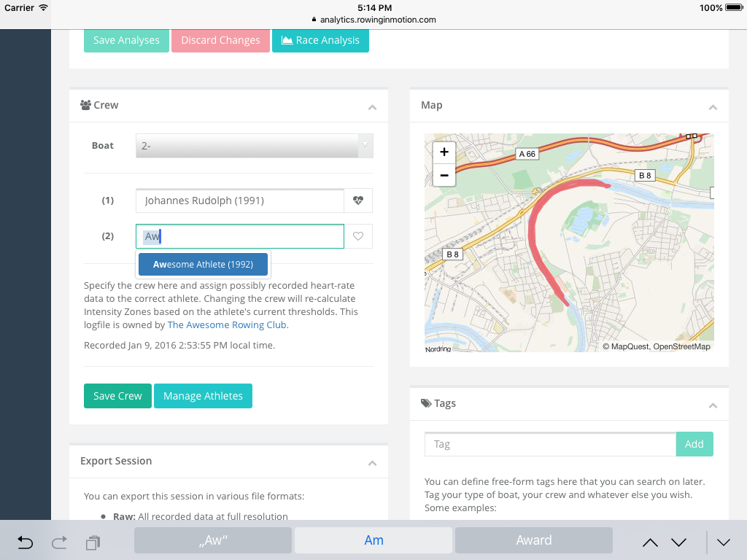Click the redo arrow in keyboard toolbar
The width and height of the screenshot is (747, 560).
coord(60,542)
